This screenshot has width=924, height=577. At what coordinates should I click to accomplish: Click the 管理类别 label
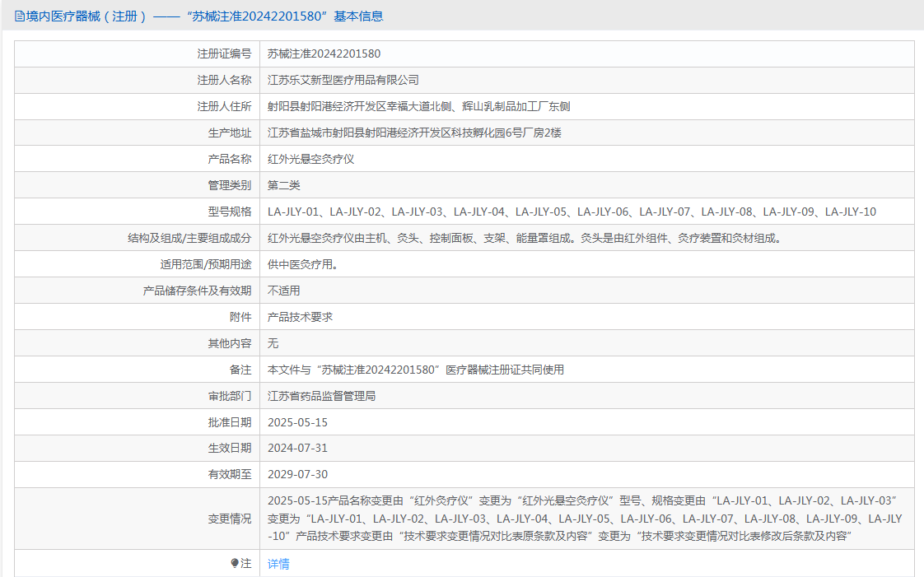pos(229,185)
